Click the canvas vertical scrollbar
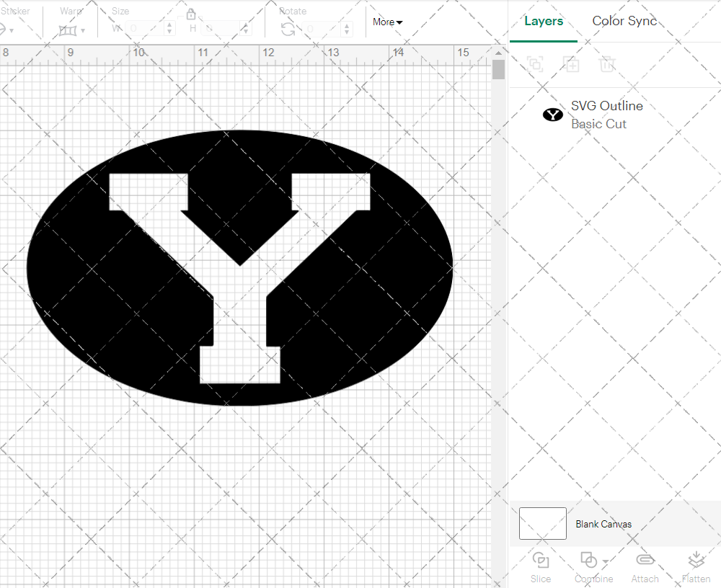Viewport: 721px width, 588px height. (x=497, y=68)
